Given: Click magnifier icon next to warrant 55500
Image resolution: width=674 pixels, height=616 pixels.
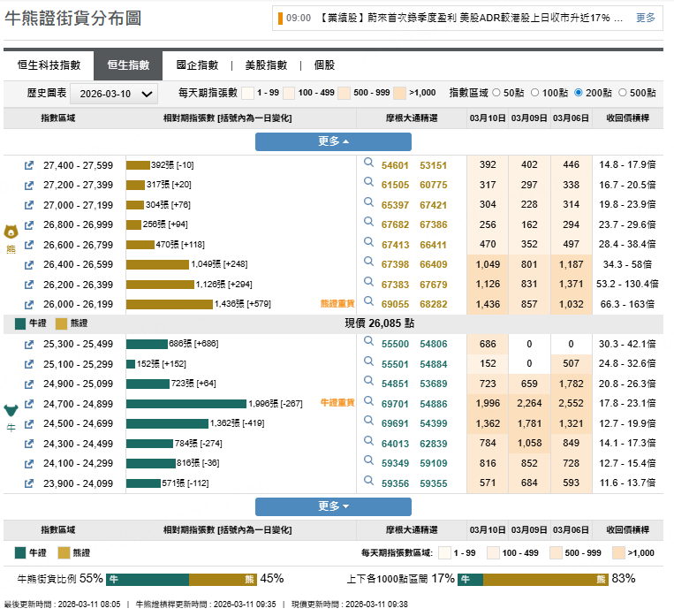Looking at the screenshot, I should click(x=369, y=342).
